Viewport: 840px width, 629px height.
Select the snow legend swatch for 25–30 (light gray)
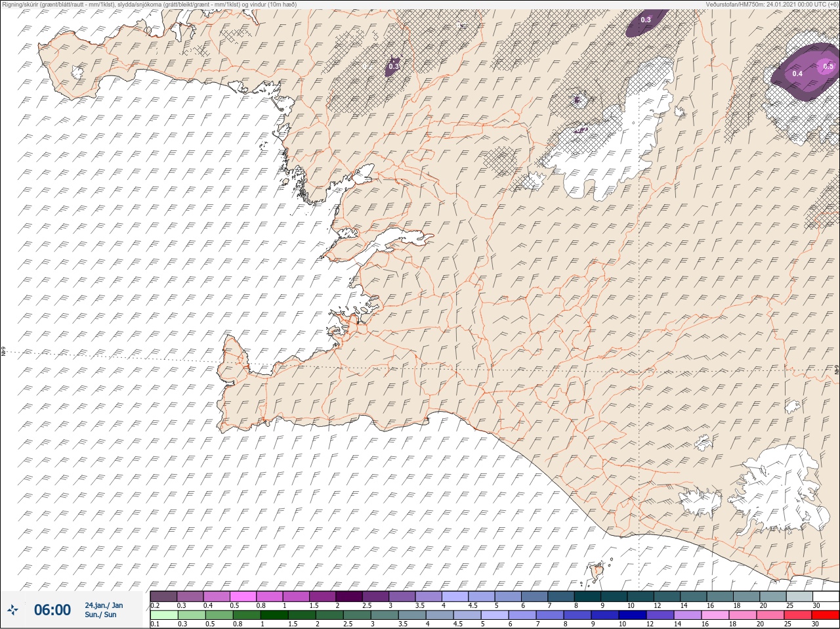pos(800,596)
